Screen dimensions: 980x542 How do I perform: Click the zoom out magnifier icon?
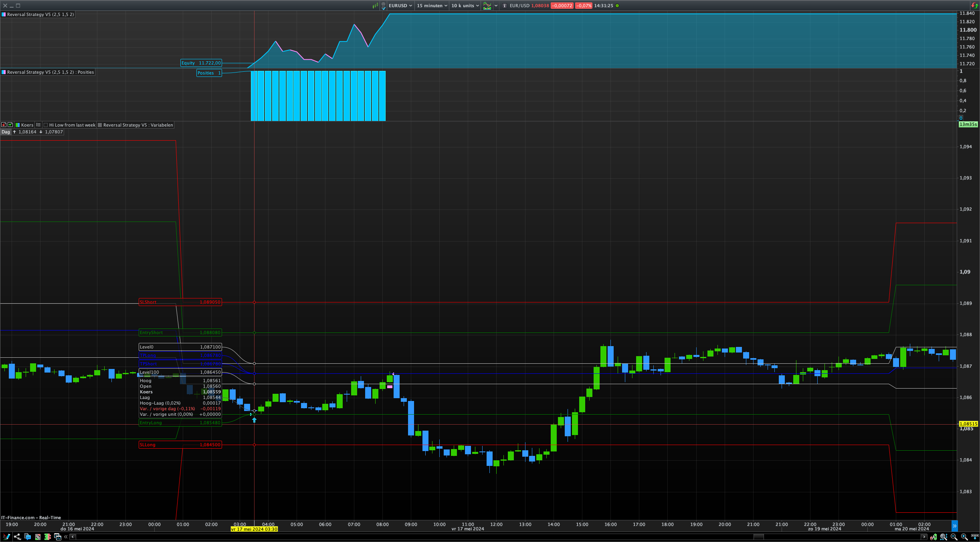pyautogui.click(x=954, y=537)
